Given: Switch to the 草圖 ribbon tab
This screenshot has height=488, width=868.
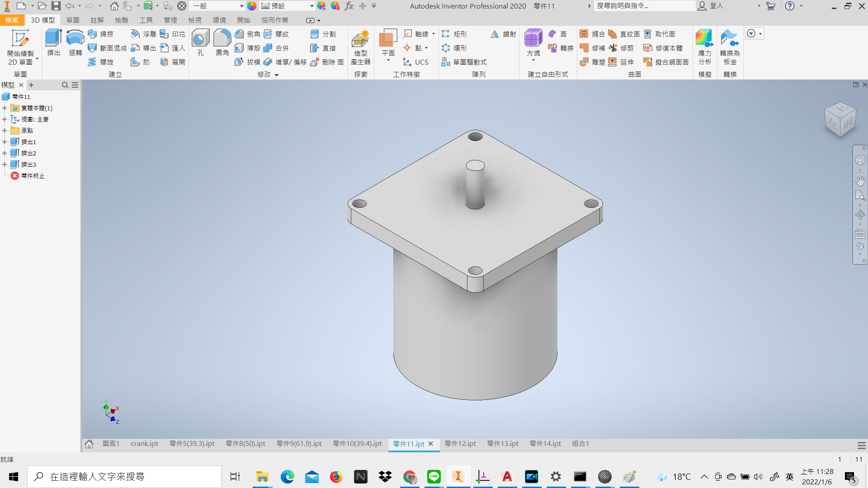Looking at the screenshot, I should click(72, 20).
